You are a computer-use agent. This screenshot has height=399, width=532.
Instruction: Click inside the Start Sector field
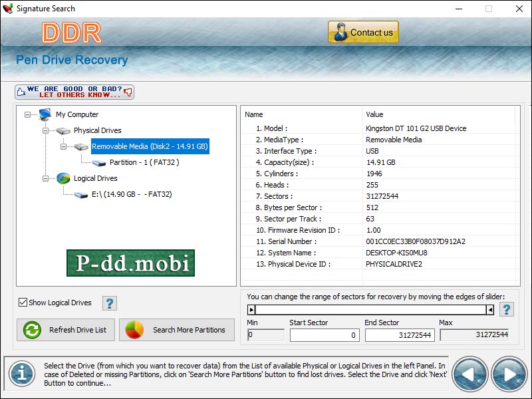[325, 334]
